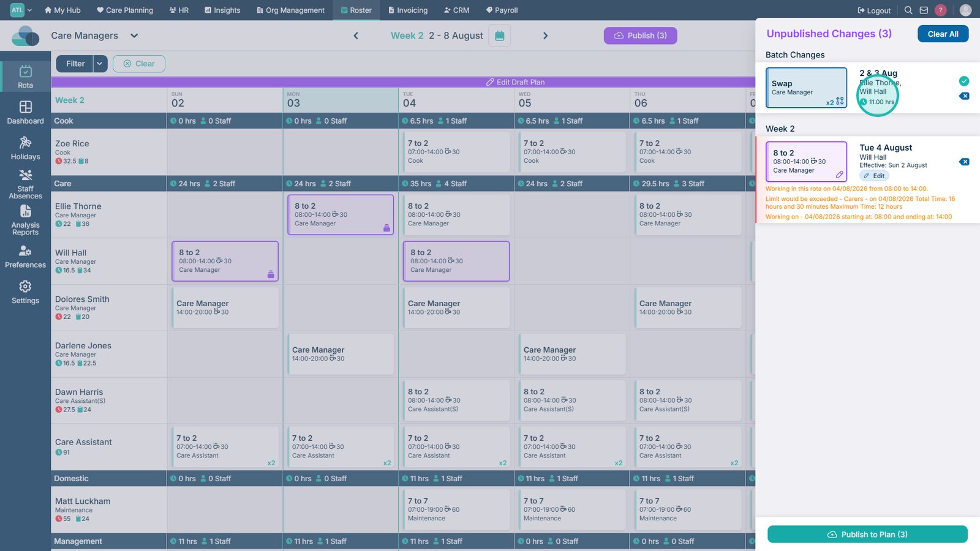Click Clear All unpublished changes
The height and width of the screenshot is (551, 980).
(943, 34)
